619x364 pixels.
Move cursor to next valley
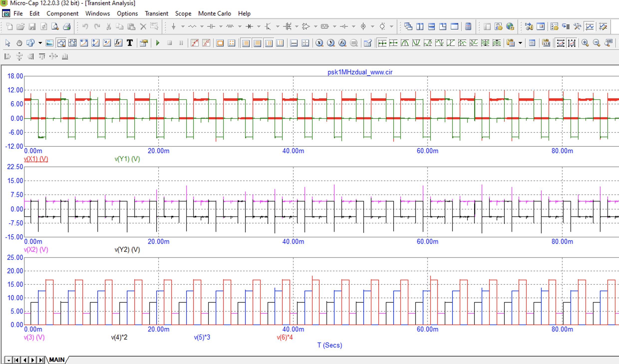pos(416,43)
